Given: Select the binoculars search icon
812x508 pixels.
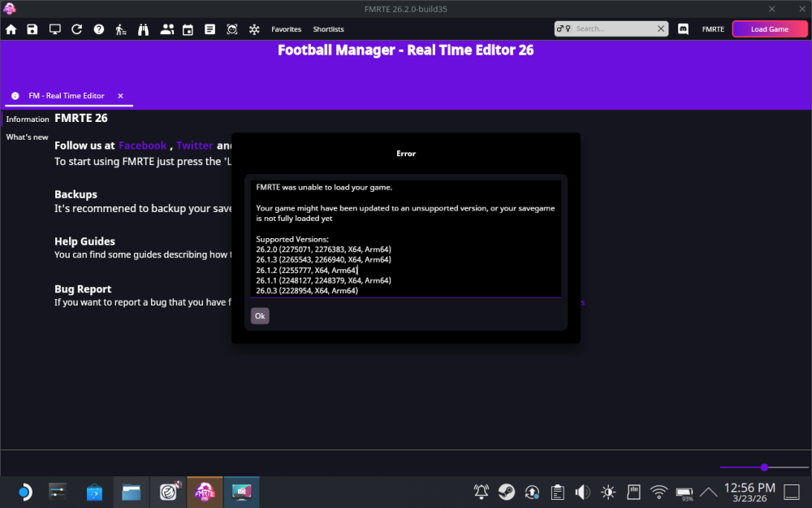Looking at the screenshot, I should pos(143,28).
